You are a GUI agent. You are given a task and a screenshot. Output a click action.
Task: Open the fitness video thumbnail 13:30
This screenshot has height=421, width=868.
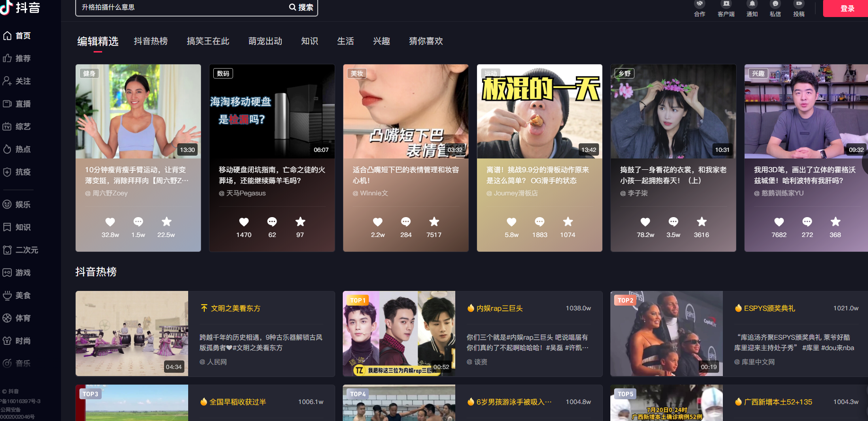click(138, 111)
